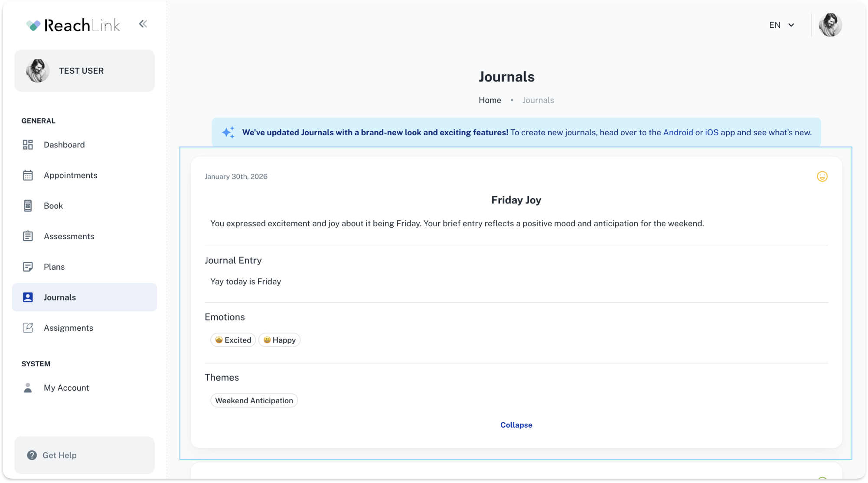Click the Assignments edit icon
The height and width of the screenshot is (483, 868).
[x=28, y=328]
